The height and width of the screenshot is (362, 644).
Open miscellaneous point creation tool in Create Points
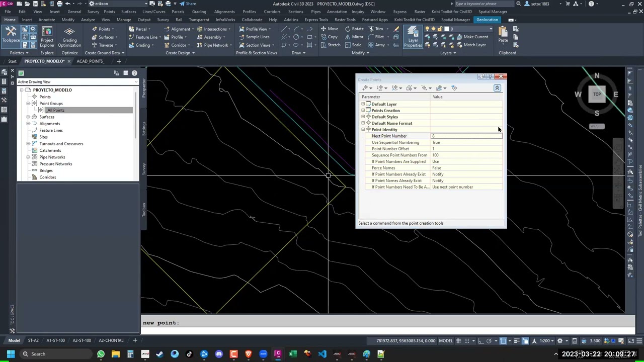(x=366, y=88)
